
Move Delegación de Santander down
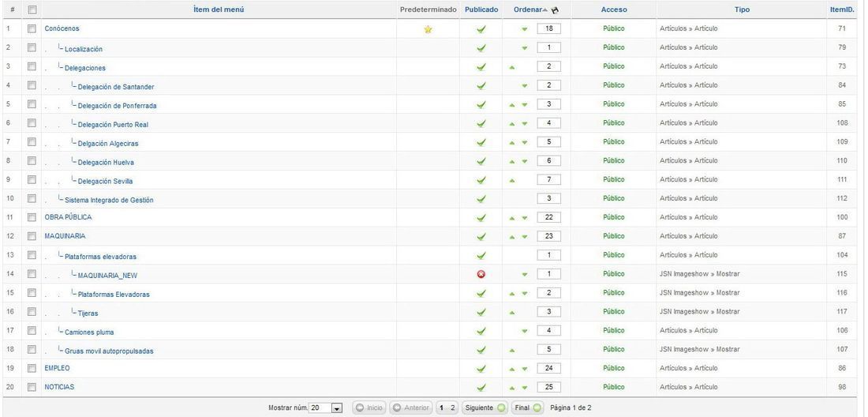click(x=524, y=86)
